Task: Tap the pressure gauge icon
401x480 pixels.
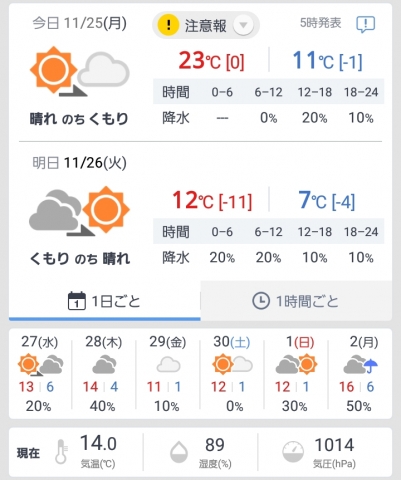Action: pos(293,452)
